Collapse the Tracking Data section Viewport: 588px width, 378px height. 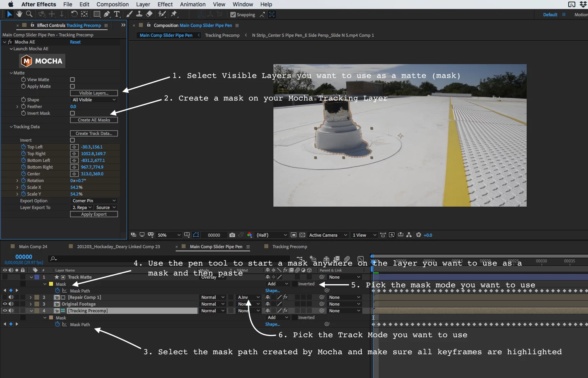11,127
